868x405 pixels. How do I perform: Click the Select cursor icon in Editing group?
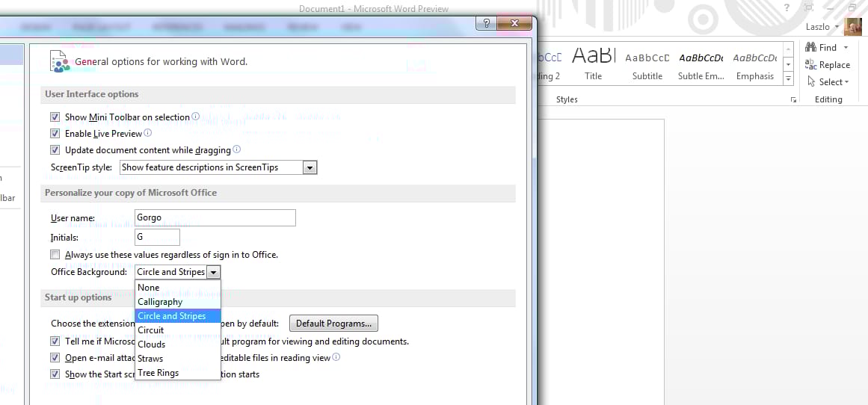(x=811, y=82)
